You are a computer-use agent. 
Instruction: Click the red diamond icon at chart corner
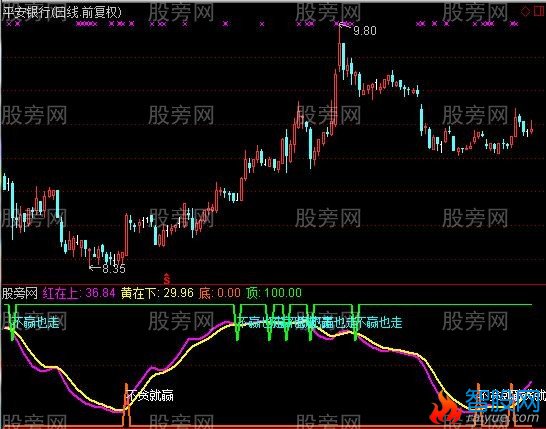pyautogui.click(x=525, y=11)
